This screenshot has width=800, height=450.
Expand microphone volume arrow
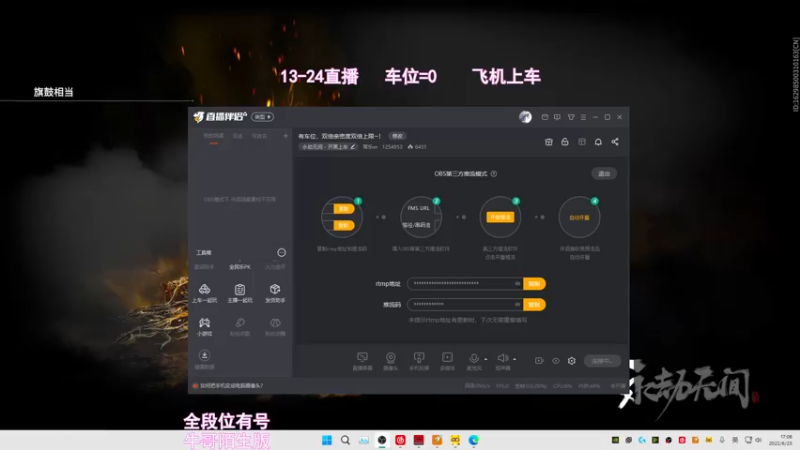[486, 359]
